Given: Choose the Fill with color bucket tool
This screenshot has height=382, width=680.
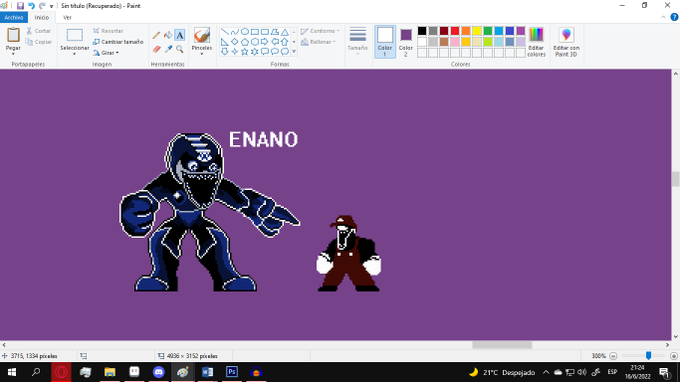Looking at the screenshot, I should (168, 36).
